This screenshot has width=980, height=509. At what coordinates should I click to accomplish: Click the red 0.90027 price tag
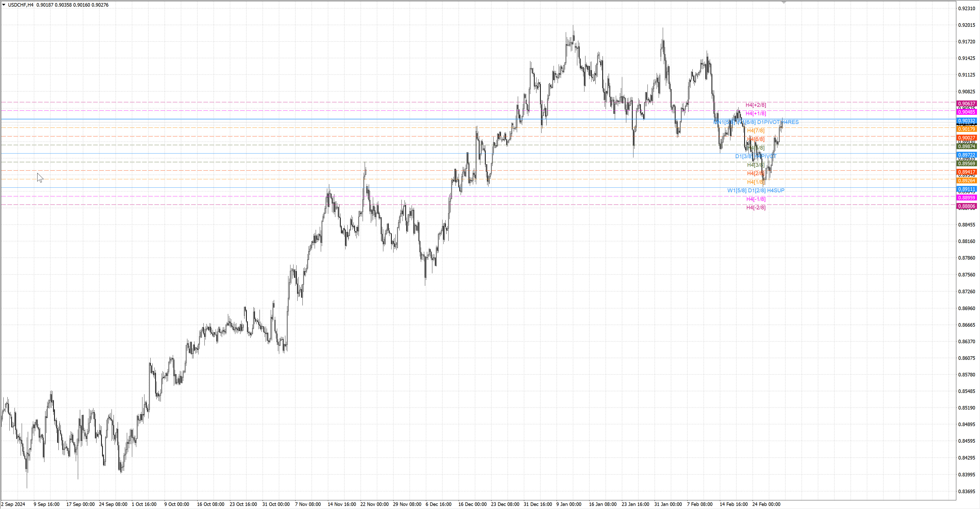pos(966,138)
